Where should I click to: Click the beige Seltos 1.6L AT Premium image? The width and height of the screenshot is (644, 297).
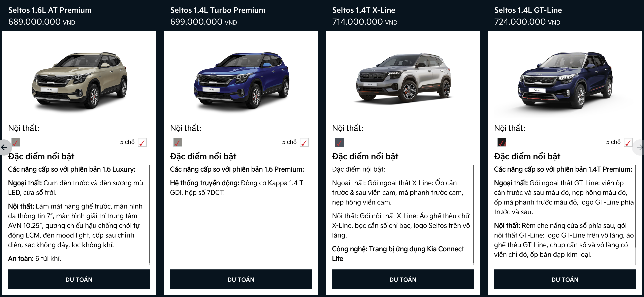coord(79,80)
